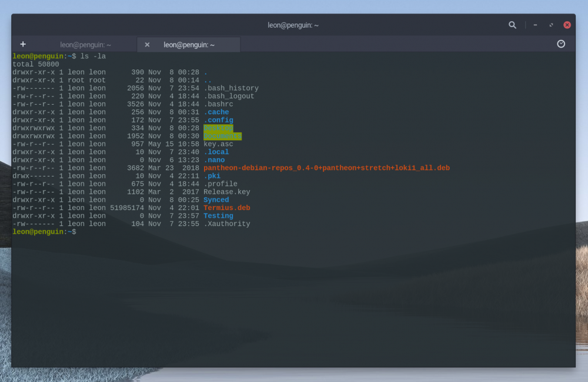Minimize the terminal window
Screen dimensions: 588x382
pyautogui.click(x=535, y=25)
